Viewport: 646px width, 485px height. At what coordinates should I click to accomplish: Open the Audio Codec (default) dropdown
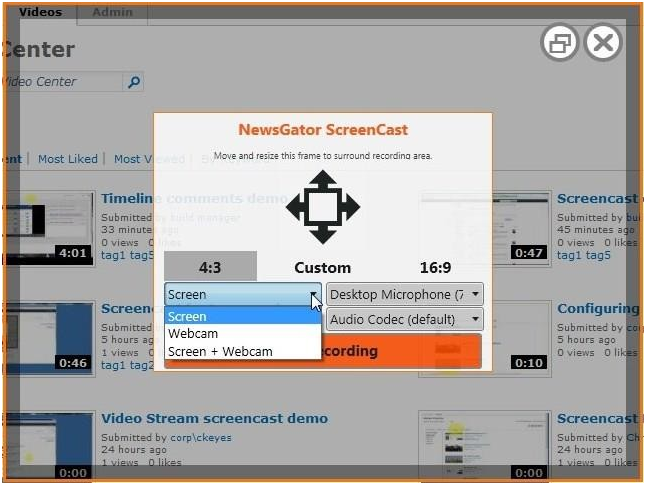pos(404,319)
